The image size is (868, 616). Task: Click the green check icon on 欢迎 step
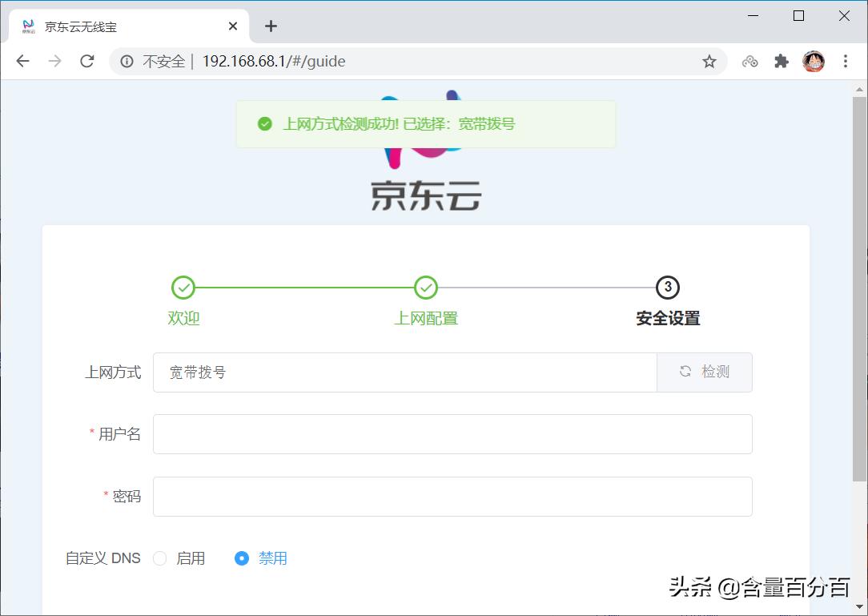coord(184,287)
